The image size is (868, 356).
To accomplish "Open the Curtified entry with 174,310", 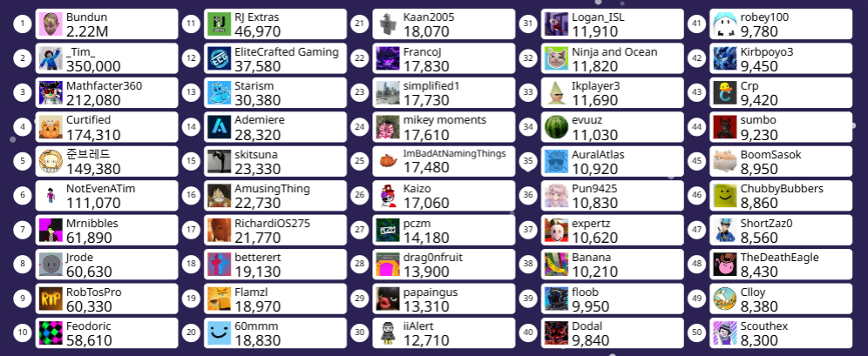I will pyautogui.click(x=107, y=127).
